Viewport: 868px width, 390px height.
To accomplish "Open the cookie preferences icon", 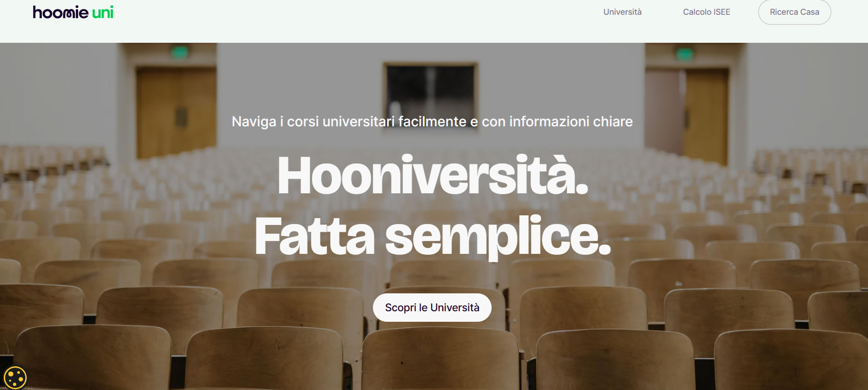I will coord(15,378).
